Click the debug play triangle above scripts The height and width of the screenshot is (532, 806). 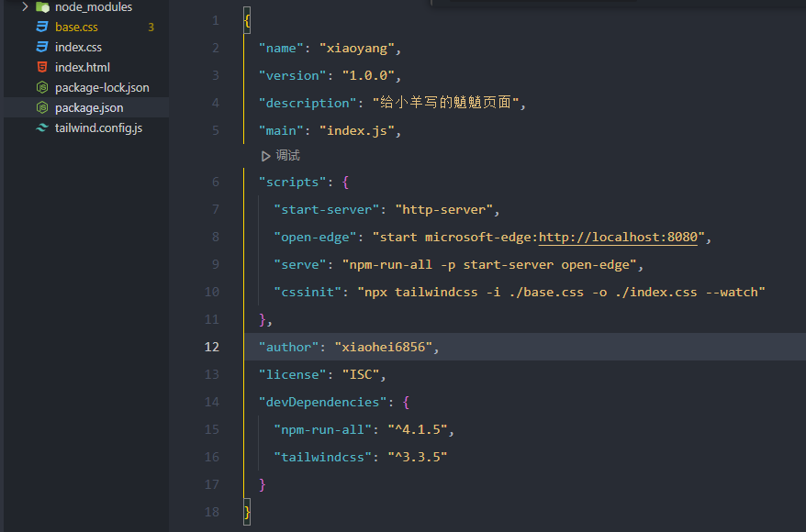(266, 156)
